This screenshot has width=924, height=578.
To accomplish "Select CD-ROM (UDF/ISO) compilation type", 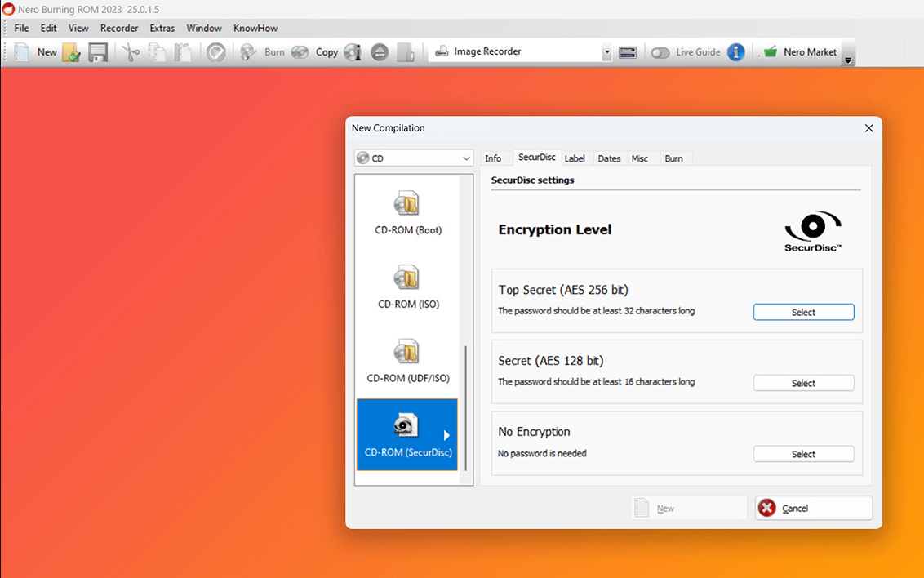I will click(408, 361).
